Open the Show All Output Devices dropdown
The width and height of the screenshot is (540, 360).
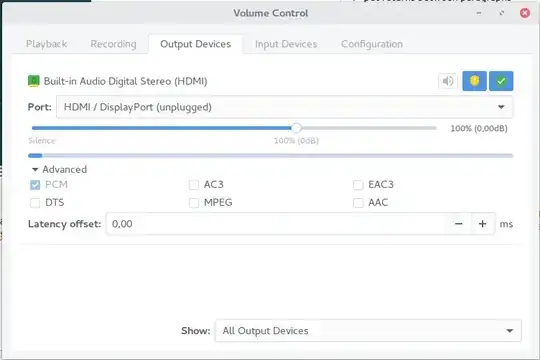pyautogui.click(x=368, y=331)
